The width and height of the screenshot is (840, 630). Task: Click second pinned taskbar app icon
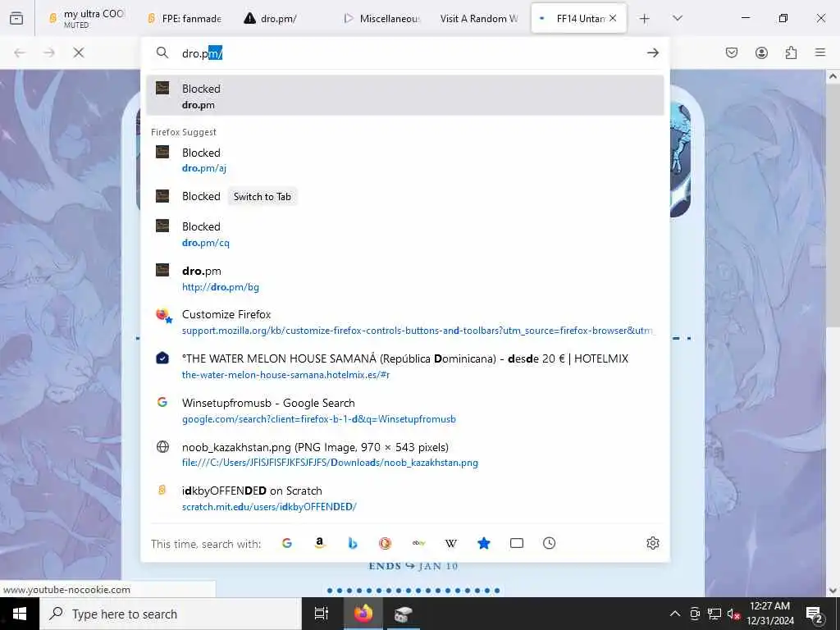[x=403, y=614]
